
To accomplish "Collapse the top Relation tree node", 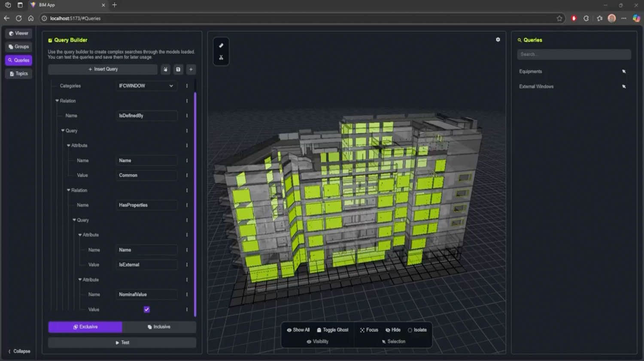I will click(57, 101).
